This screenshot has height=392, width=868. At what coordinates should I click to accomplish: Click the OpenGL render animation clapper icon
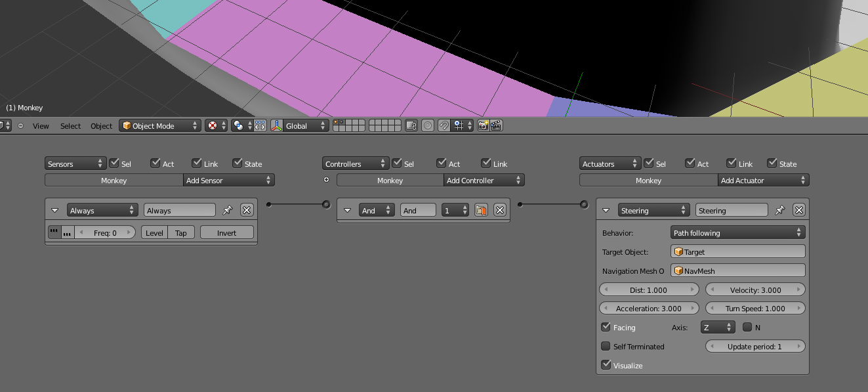coord(496,125)
